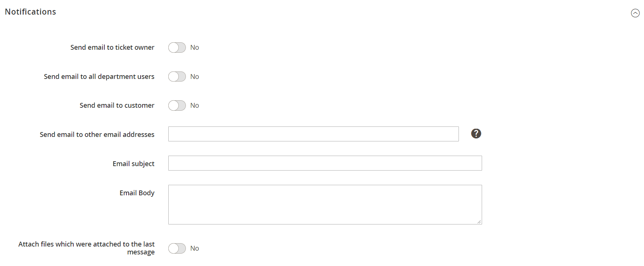
Task: Click the Email Body label
Action: coord(137,193)
